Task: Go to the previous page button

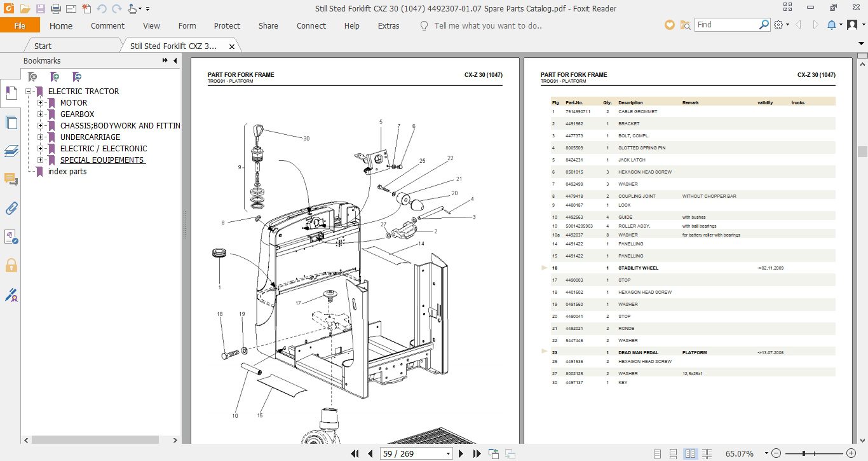Action: (371, 453)
